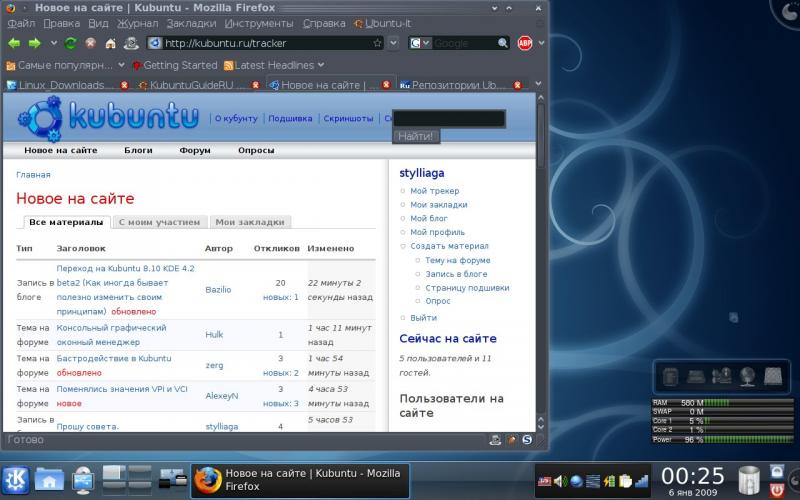
Task: Open the back/forward history dropdown arrow
Action: (x=54, y=43)
